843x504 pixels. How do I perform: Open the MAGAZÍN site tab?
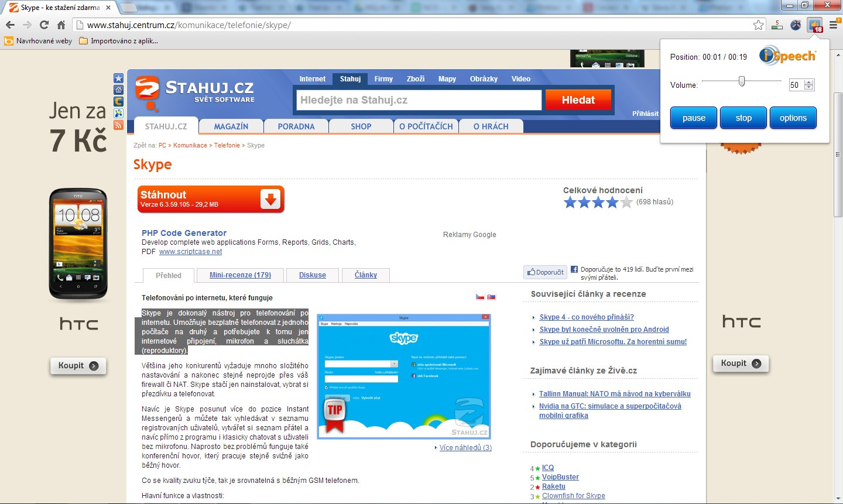(231, 126)
